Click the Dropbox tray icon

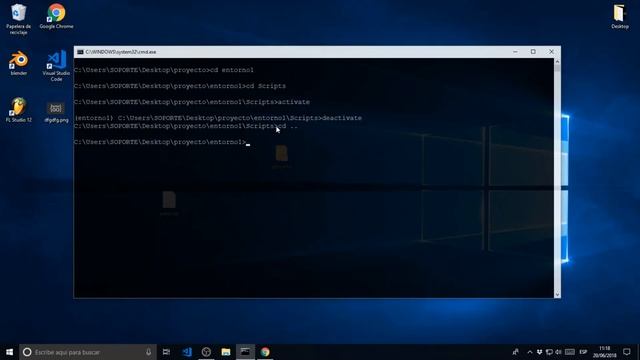click(539, 352)
